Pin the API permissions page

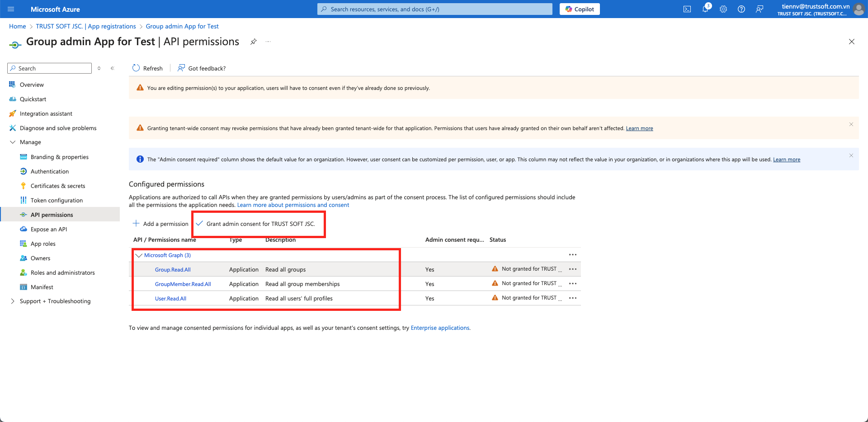pyautogui.click(x=254, y=42)
